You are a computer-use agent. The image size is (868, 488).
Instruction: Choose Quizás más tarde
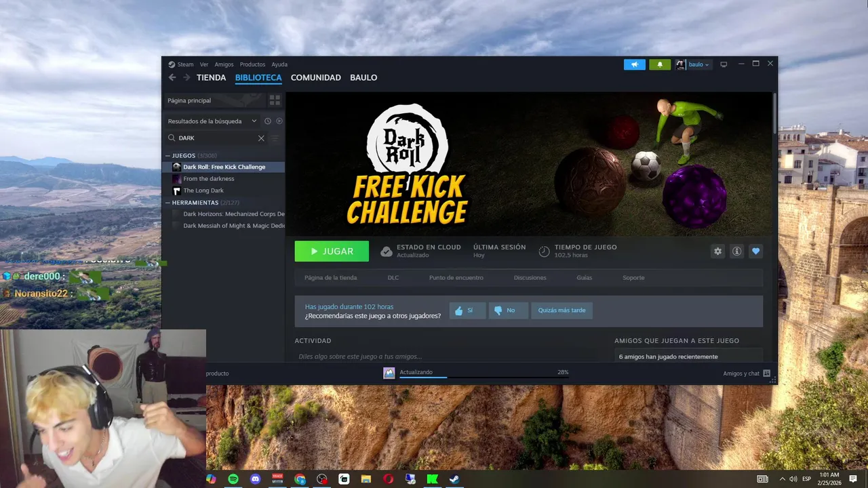562,310
